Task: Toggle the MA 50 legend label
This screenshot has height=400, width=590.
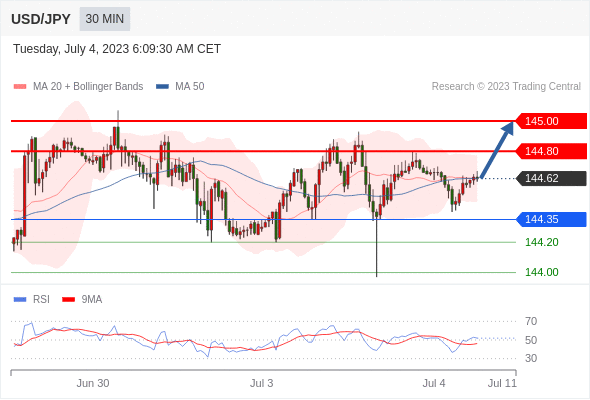Action: click(190, 87)
